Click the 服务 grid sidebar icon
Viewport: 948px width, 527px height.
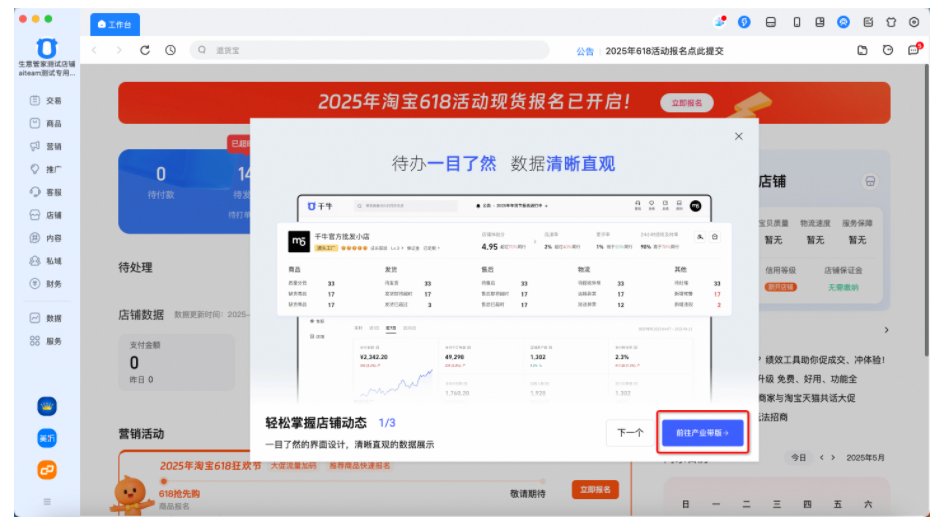(35, 341)
